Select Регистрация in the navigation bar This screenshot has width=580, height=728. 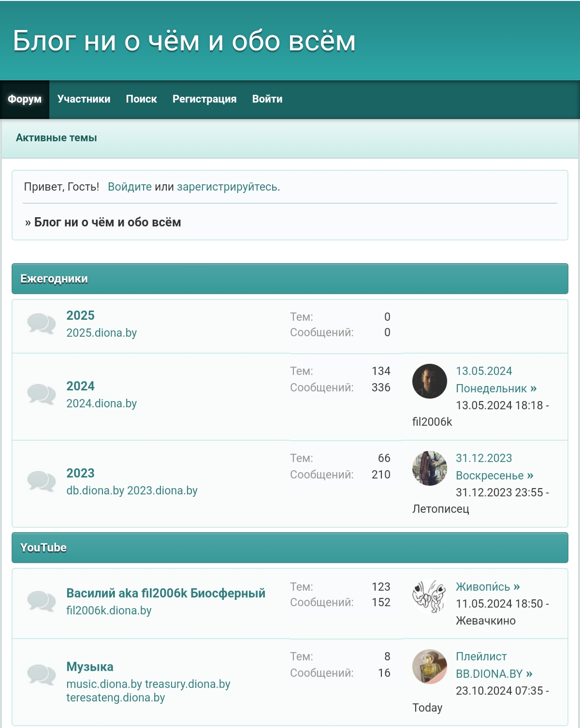204,99
